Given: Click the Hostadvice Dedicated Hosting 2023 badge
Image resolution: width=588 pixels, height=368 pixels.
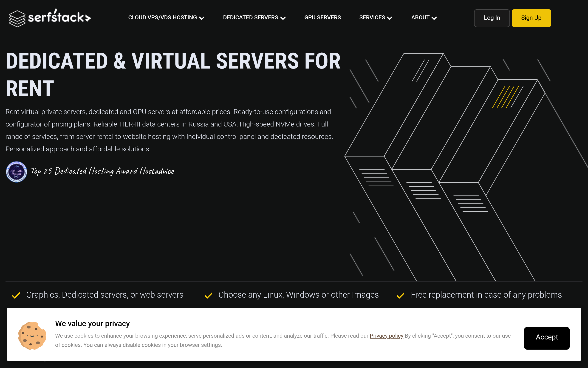Looking at the screenshot, I should click(16, 172).
